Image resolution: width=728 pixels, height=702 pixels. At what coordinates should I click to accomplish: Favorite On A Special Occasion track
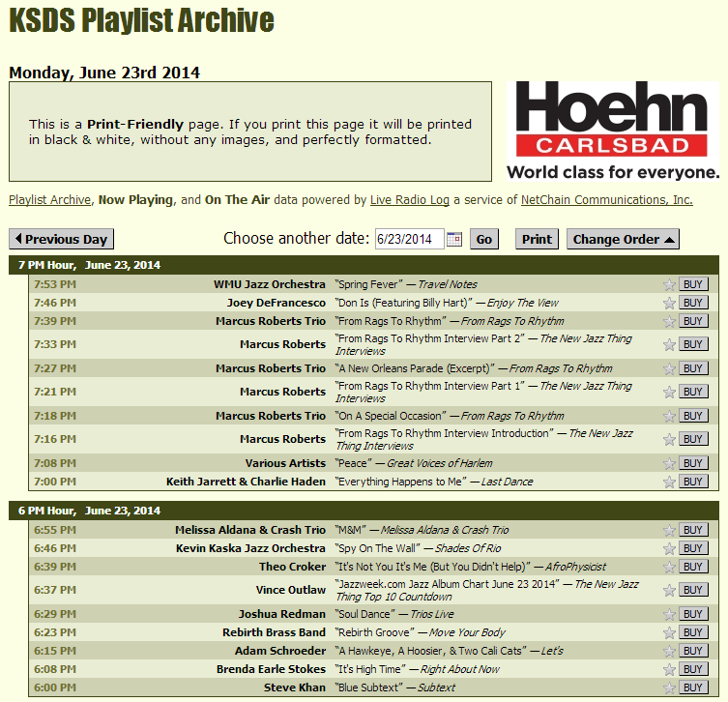[669, 416]
